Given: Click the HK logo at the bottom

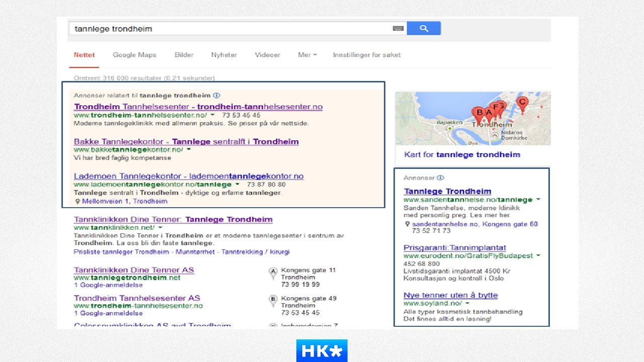Looking at the screenshot, I should 322,350.
